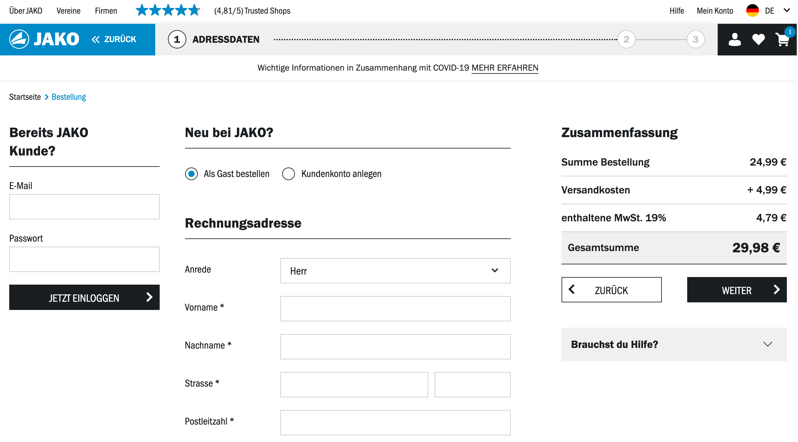Expand Brauchst du Hilfe section
Viewport: 798px width, 442px height.
tap(673, 344)
